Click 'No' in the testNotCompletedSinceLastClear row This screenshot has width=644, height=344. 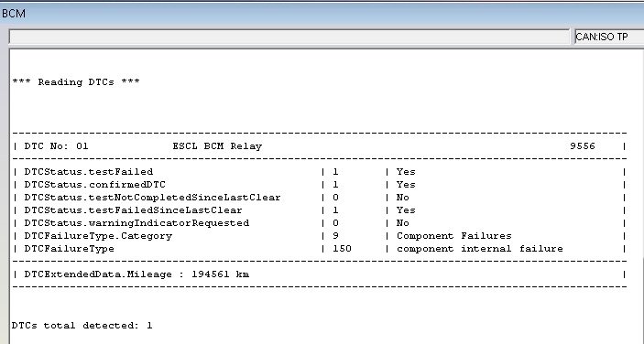402,198
